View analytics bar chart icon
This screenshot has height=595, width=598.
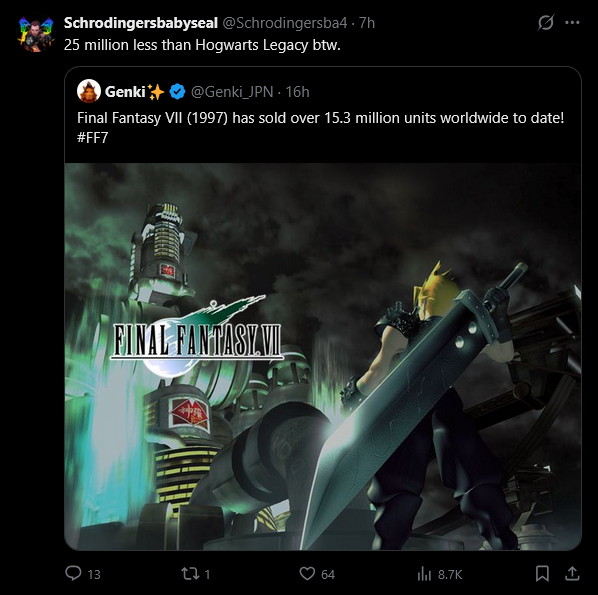point(424,573)
